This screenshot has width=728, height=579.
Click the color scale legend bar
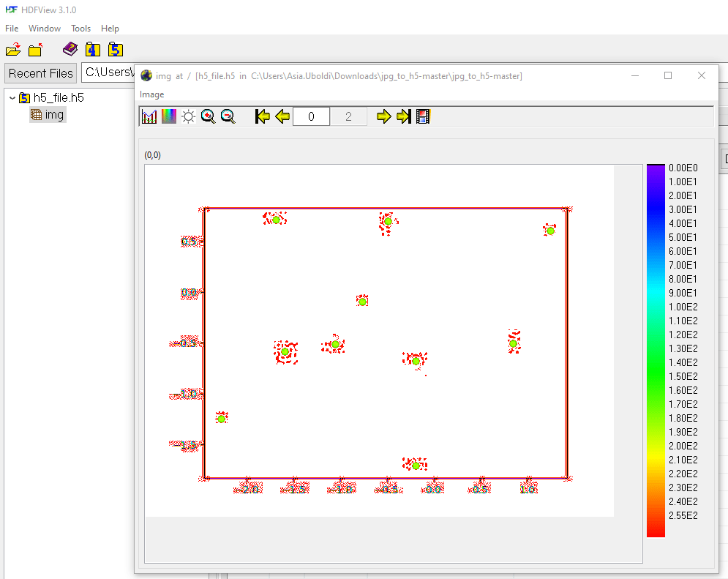(656, 351)
